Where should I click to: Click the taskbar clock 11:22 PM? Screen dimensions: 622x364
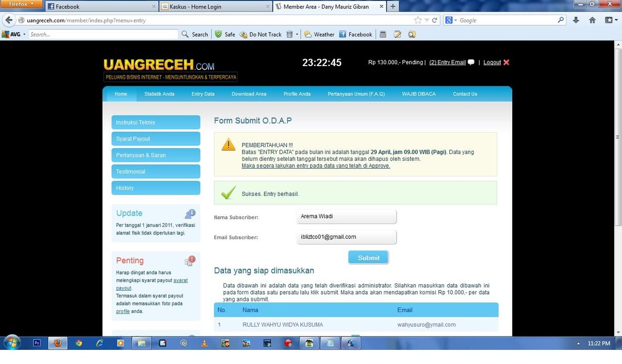click(599, 343)
